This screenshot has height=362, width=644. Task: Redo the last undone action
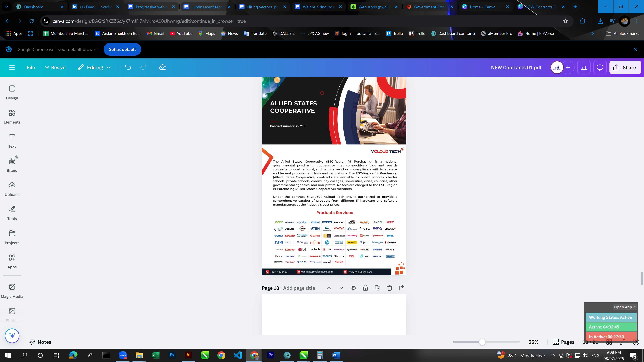[x=143, y=67]
